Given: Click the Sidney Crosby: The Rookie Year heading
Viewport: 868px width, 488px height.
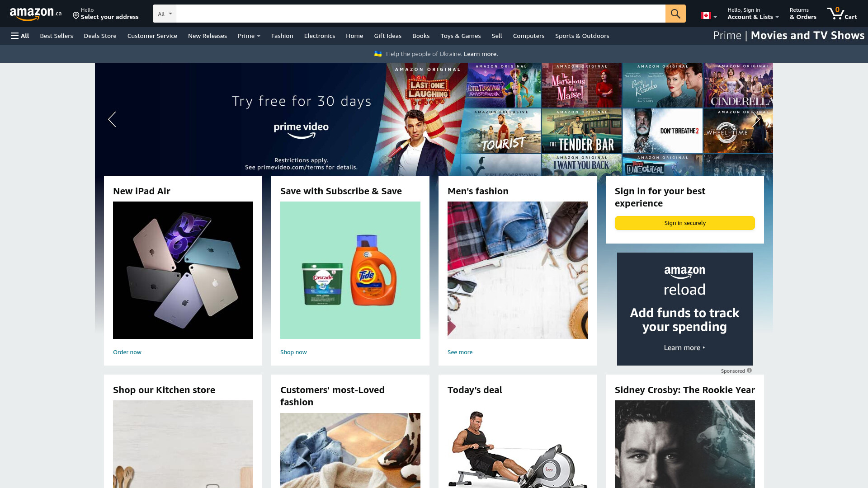Looking at the screenshot, I should (x=684, y=390).
